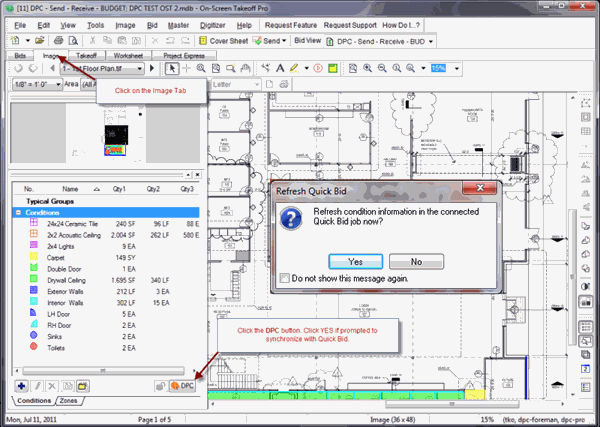Switch to the Takeoff tab
Screen dimensions: 600x427
(86, 56)
